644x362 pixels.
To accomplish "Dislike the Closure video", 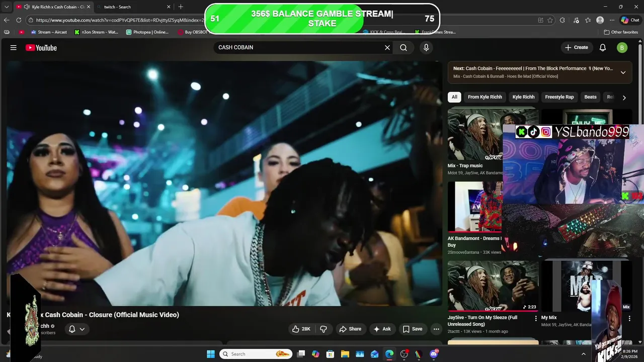I will point(324,329).
